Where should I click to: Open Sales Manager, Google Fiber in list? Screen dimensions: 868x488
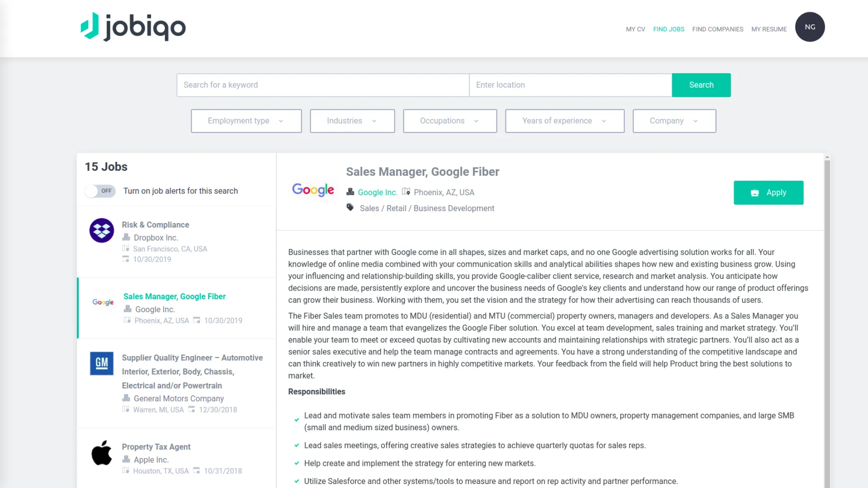pyautogui.click(x=175, y=296)
